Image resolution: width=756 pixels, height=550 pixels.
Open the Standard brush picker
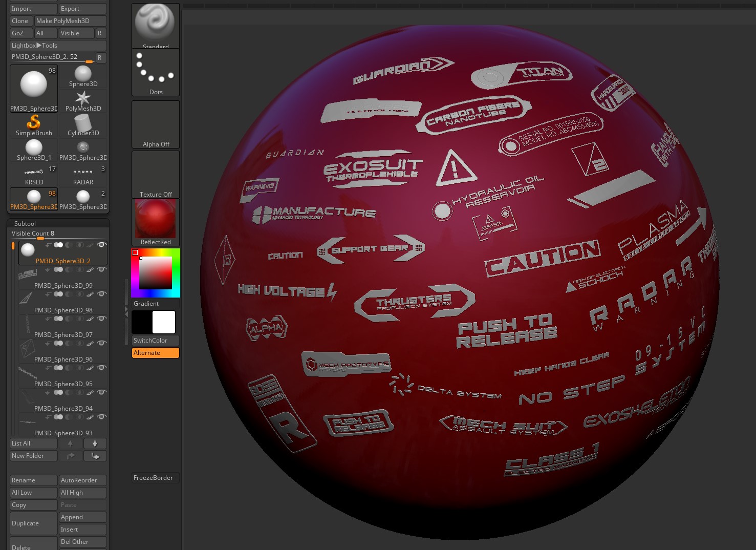(156, 26)
